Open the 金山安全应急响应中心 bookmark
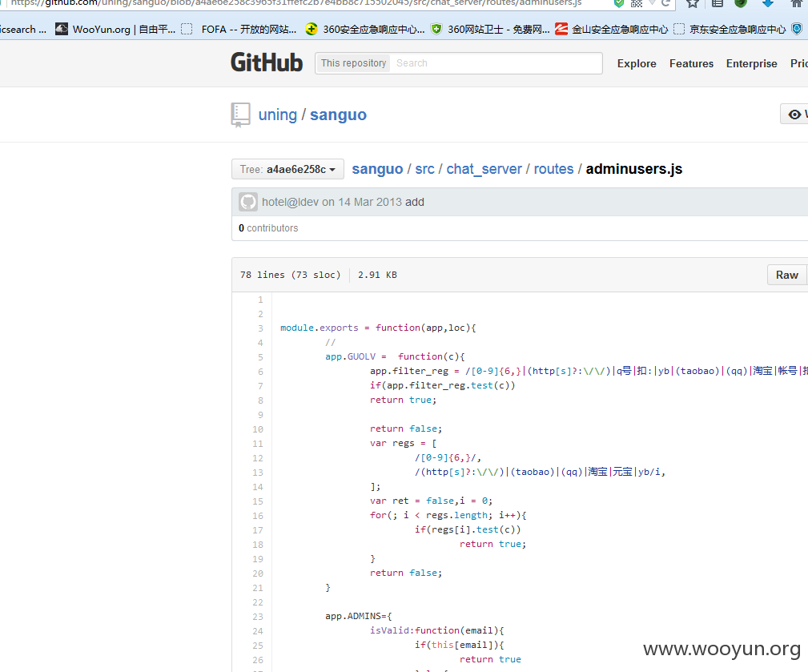 (x=612, y=30)
